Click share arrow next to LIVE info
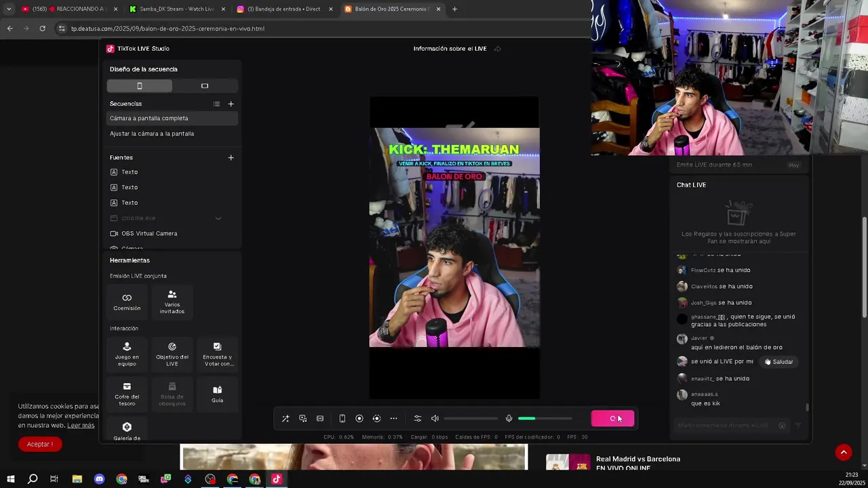The image size is (868, 488). [x=498, y=49]
